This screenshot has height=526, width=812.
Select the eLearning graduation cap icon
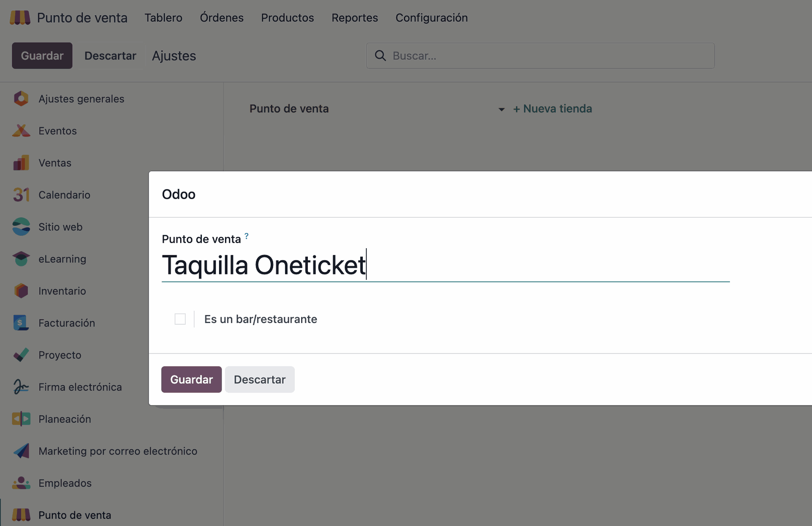[21, 259]
